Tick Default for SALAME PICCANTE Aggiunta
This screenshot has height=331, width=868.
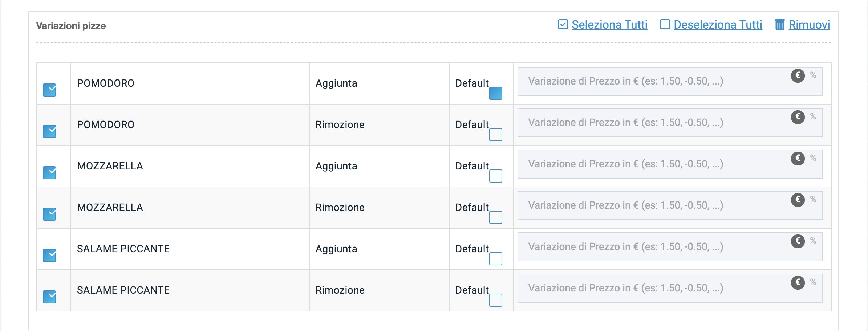click(495, 259)
